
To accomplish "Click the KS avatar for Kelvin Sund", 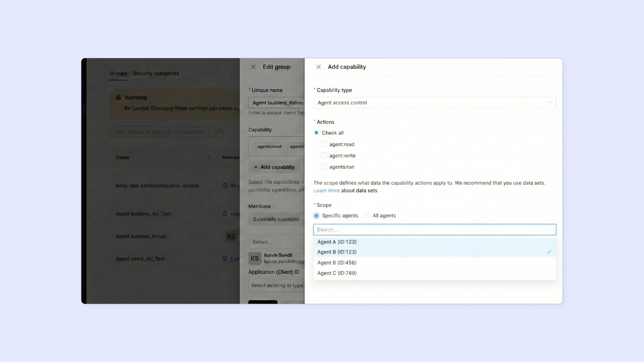I will [255, 258].
